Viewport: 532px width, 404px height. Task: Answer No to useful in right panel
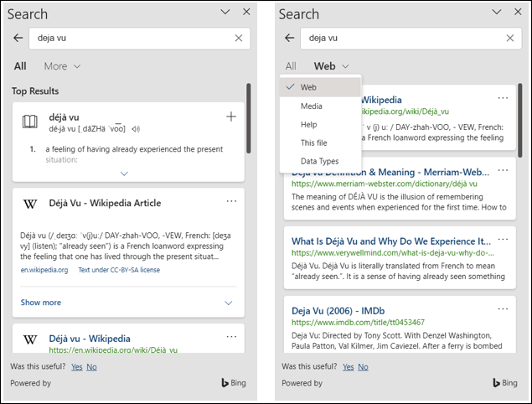363,367
